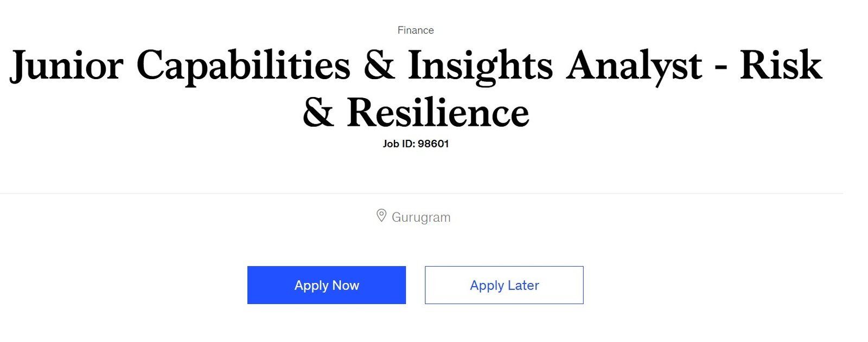Click the horizontal divider below the job header
The width and height of the screenshot is (868, 342).
click(422, 193)
